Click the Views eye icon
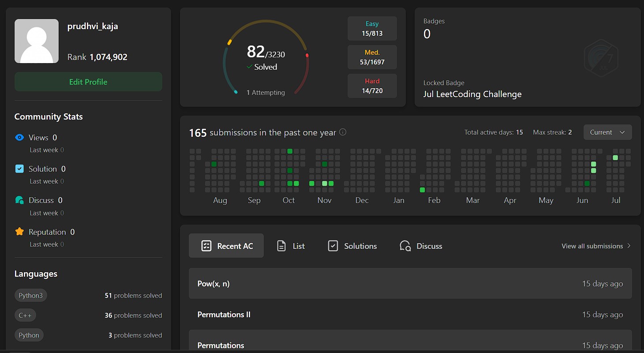This screenshot has width=644, height=353. pos(19,137)
